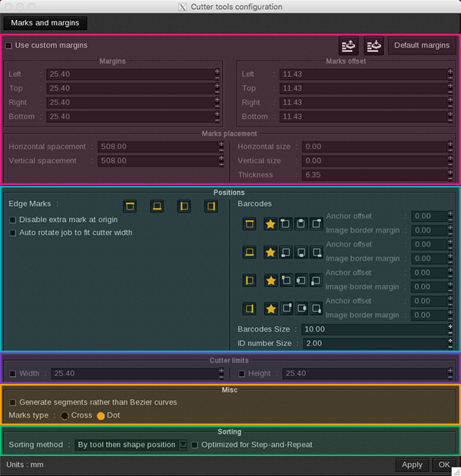Screen dimensions: 461x476
Task: Check Optimized for Step-and-Repeat
Action: point(195,445)
